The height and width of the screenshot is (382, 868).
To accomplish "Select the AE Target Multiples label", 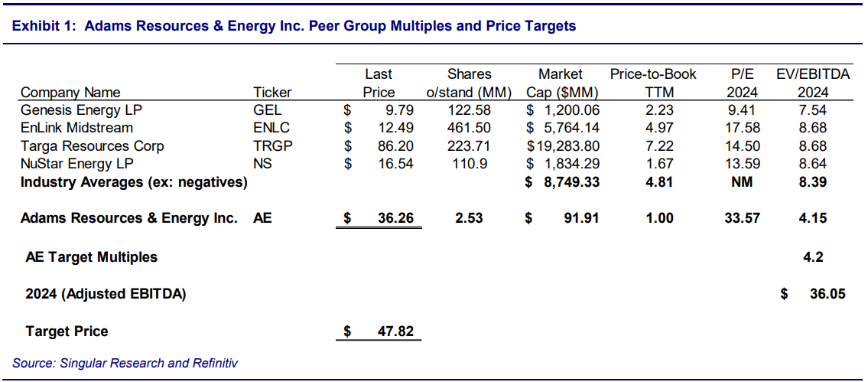I will (91, 257).
